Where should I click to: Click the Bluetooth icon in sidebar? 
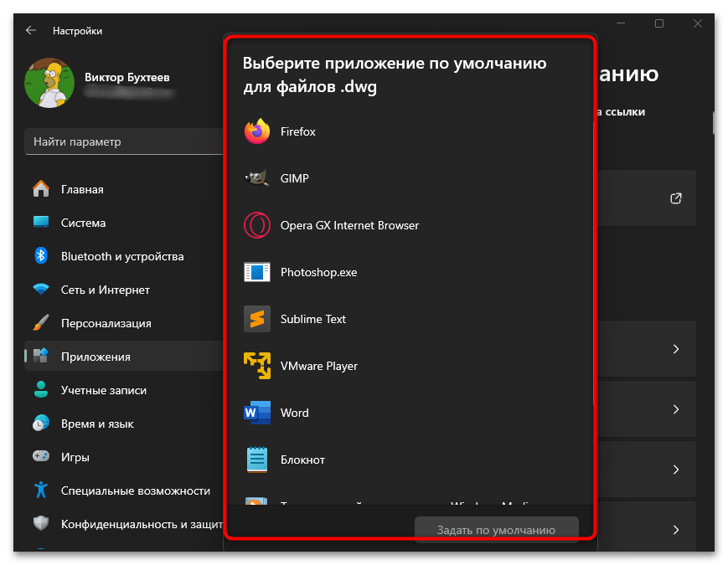[x=41, y=255]
